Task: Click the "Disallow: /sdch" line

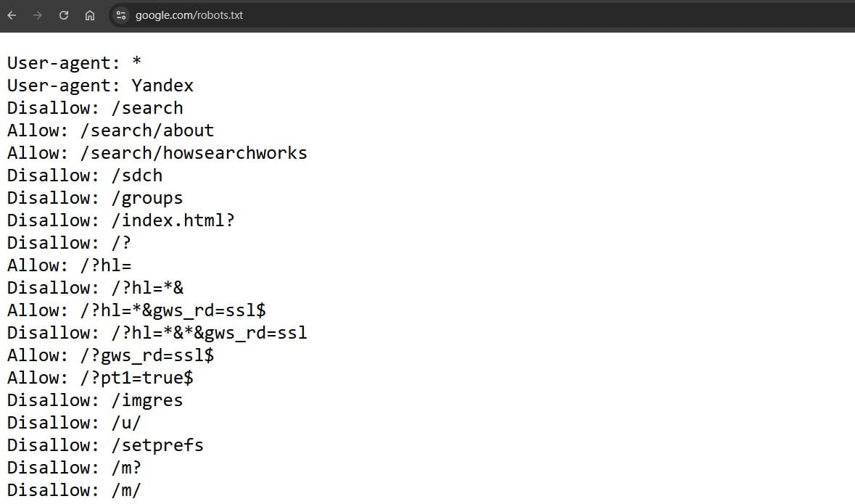Action: pos(85,175)
